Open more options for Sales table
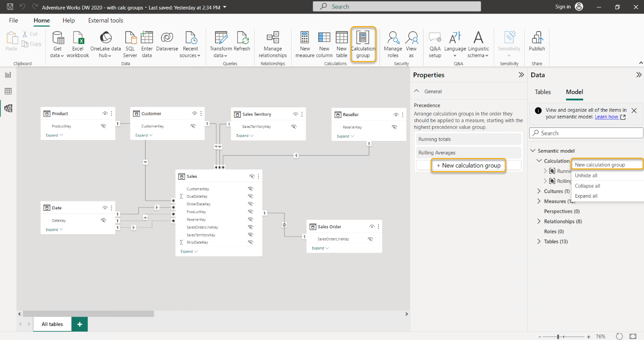Image resolution: width=644 pixels, height=340 pixels. [258, 176]
